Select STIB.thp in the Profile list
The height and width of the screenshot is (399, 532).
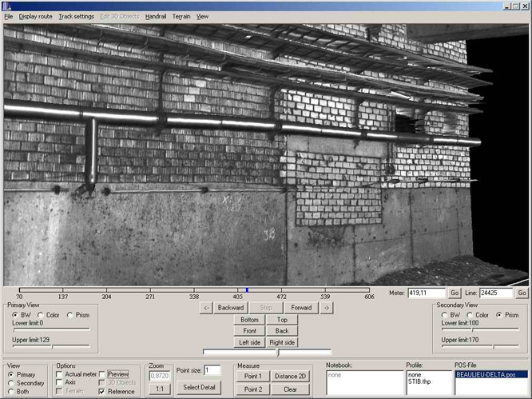[419, 381]
